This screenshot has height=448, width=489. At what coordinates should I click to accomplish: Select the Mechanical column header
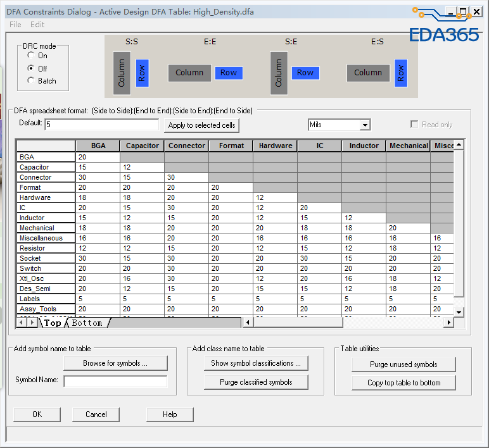[409, 146]
